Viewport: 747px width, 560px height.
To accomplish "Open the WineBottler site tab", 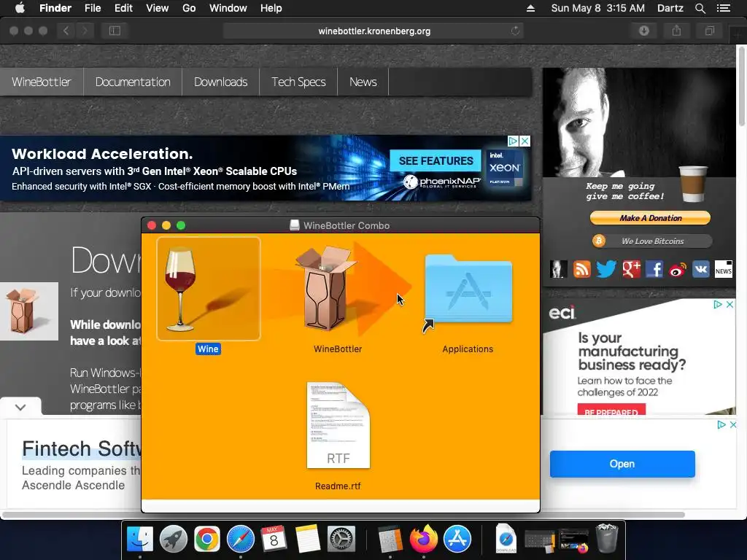I will [x=42, y=82].
